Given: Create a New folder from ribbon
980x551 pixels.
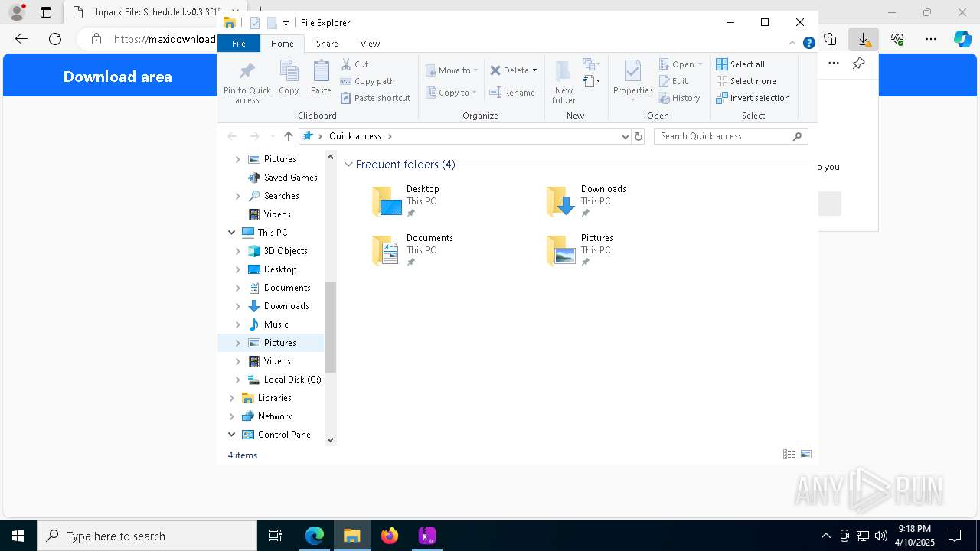Looking at the screenshot, I should pyautogui.click(x=563, y=83).
